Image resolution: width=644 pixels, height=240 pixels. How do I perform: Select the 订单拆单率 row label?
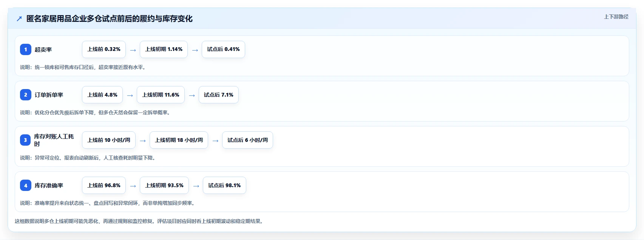pyautogui.click(x=49, y=95)
